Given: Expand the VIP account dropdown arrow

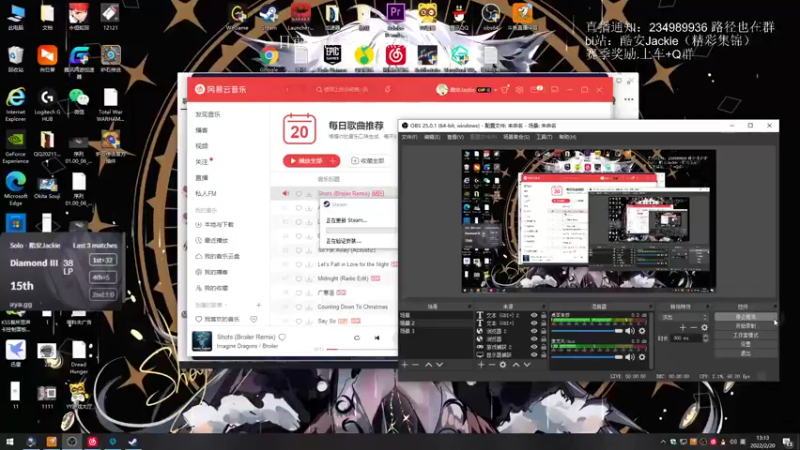Looking at the screenshot, I should click(x=495, y=90).
